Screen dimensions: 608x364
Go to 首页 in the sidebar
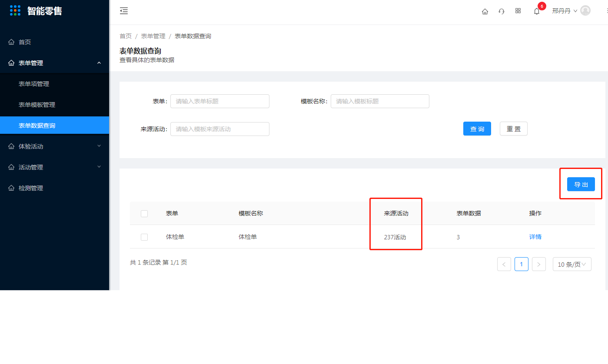(54, 42)
